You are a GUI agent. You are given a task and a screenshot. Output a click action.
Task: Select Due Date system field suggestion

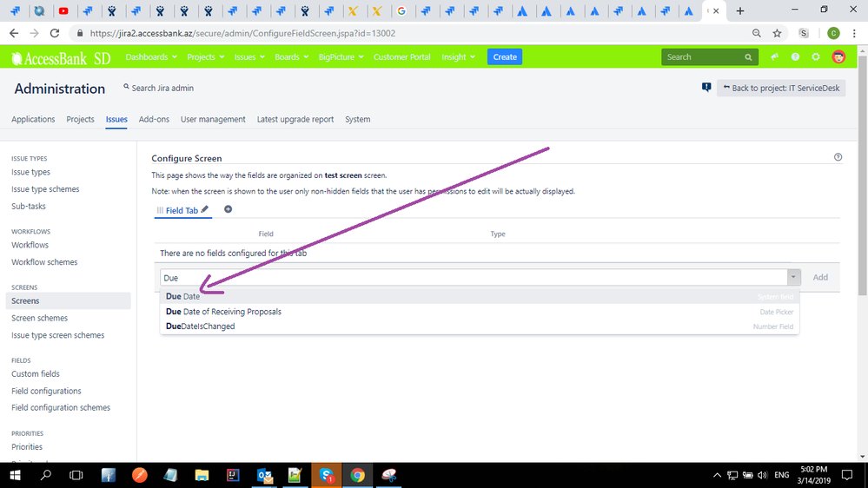480,297
